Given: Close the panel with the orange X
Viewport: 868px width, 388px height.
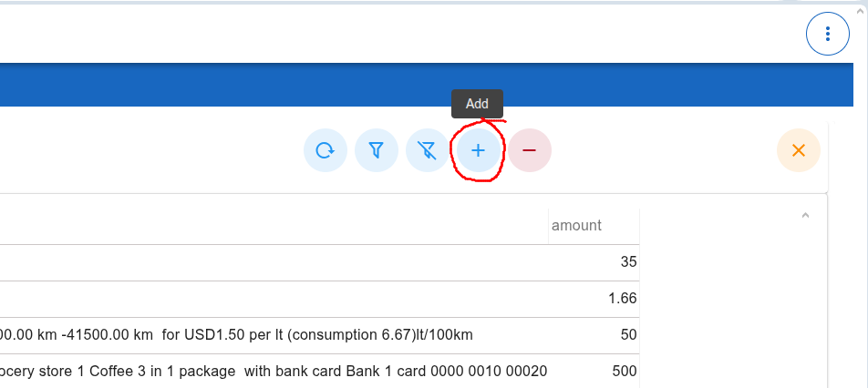Looking at the screenshot, I should coord(798,150).
